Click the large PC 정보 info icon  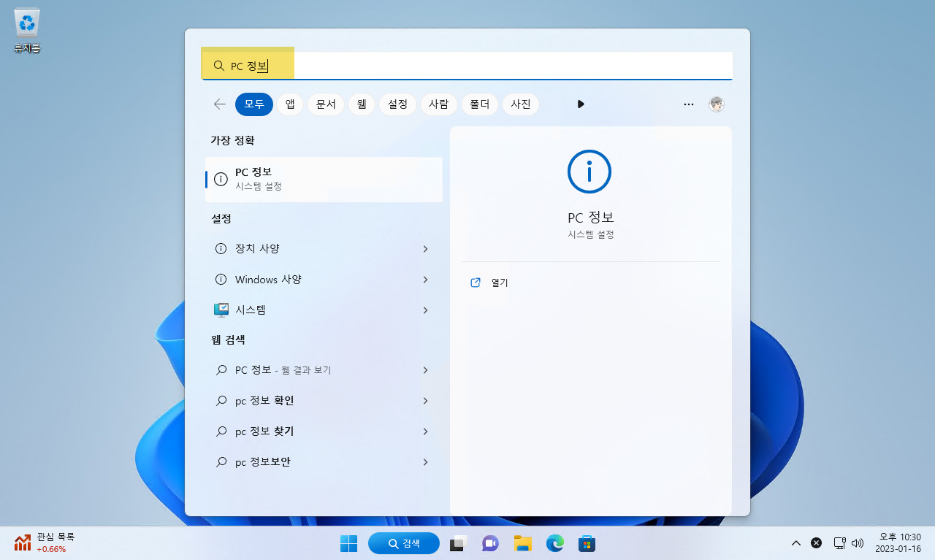(x=589, y=172)
